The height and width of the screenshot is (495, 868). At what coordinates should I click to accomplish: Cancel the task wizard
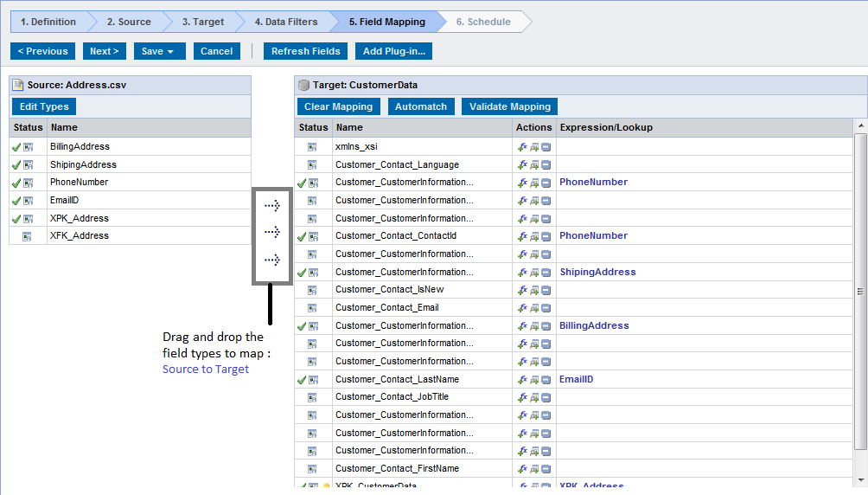[216, 51]
